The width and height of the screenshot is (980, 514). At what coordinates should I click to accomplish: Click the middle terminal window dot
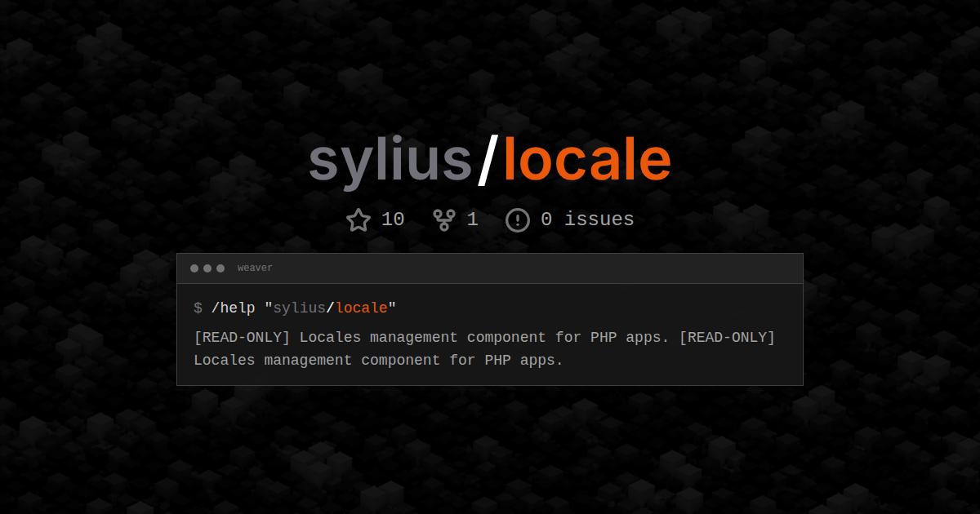[207, 268]
